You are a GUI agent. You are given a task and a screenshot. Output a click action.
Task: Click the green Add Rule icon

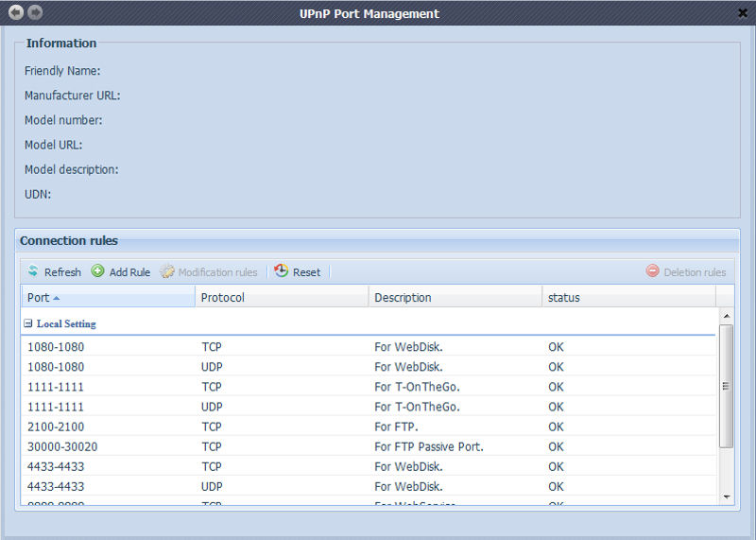(x=98, y=271)
